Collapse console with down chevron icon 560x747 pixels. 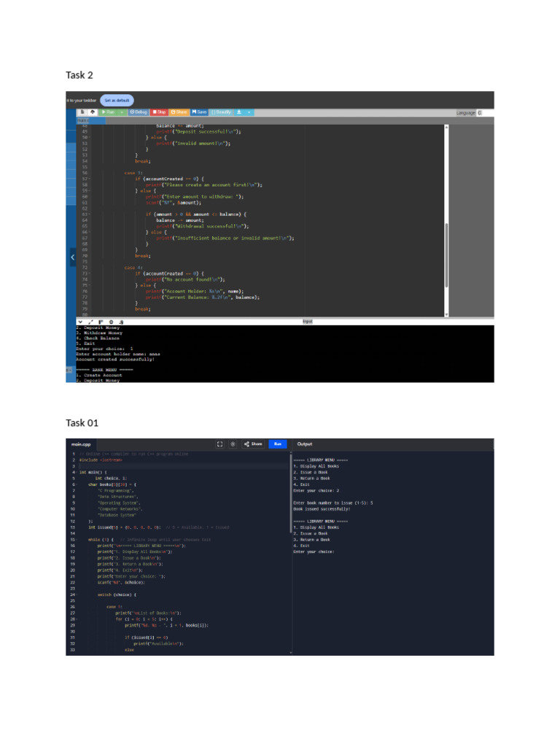point(80,322)
